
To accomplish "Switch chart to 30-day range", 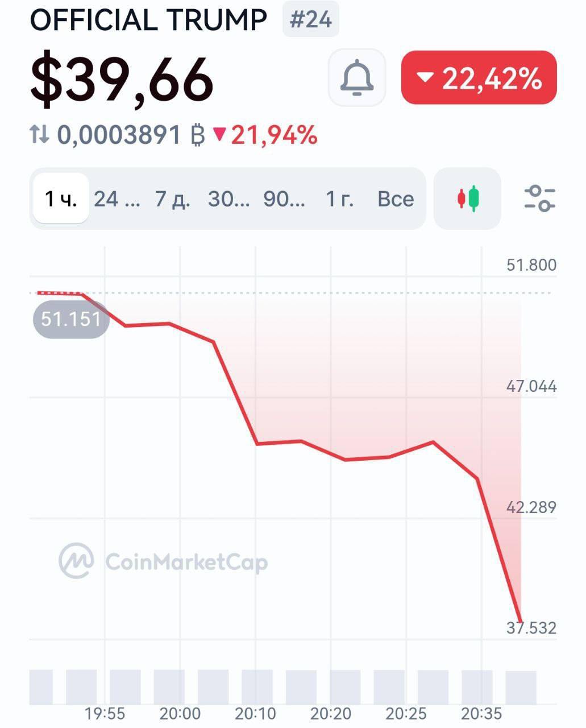I will [x=228, y=199].
